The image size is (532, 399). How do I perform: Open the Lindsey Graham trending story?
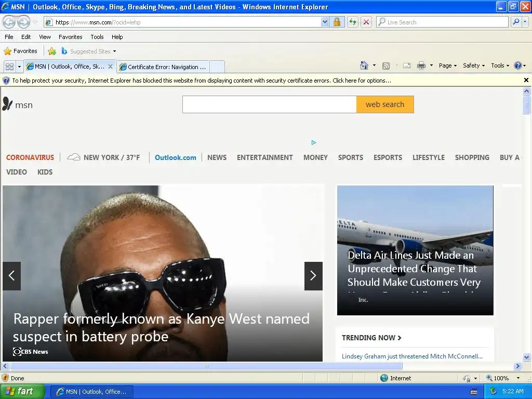[412, 356]
